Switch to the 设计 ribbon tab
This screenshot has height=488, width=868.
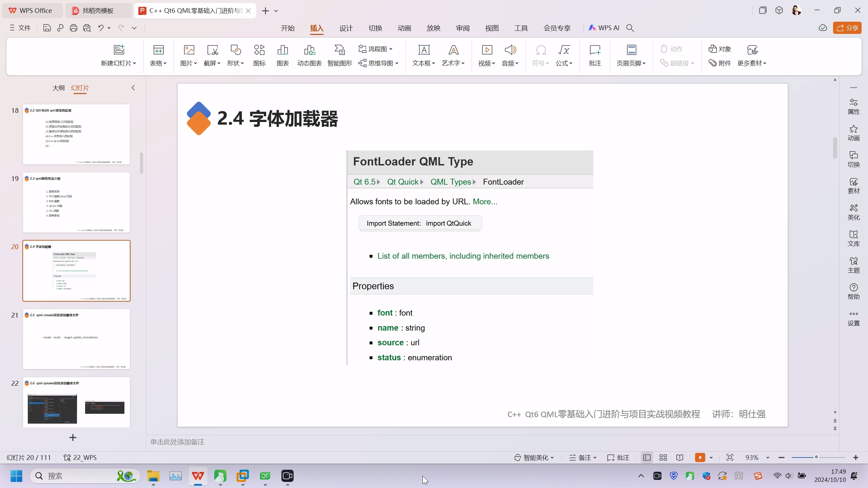click(345, 28)
